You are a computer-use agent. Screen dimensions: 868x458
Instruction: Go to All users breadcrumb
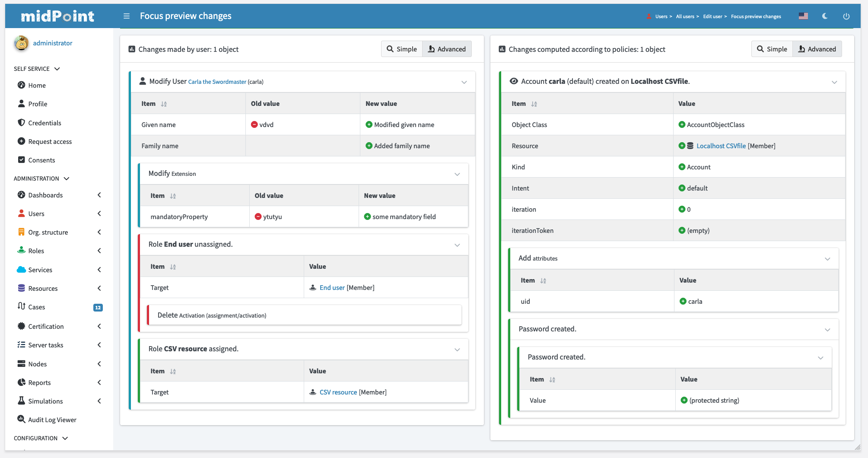685,16
